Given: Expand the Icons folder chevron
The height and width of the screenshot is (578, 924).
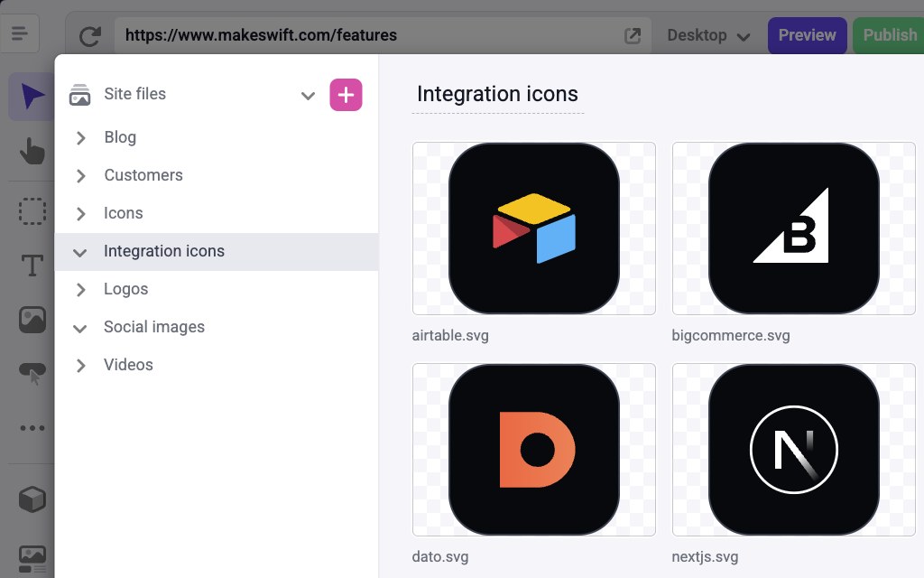Looking at the screenshot, I should coord(80,213).
